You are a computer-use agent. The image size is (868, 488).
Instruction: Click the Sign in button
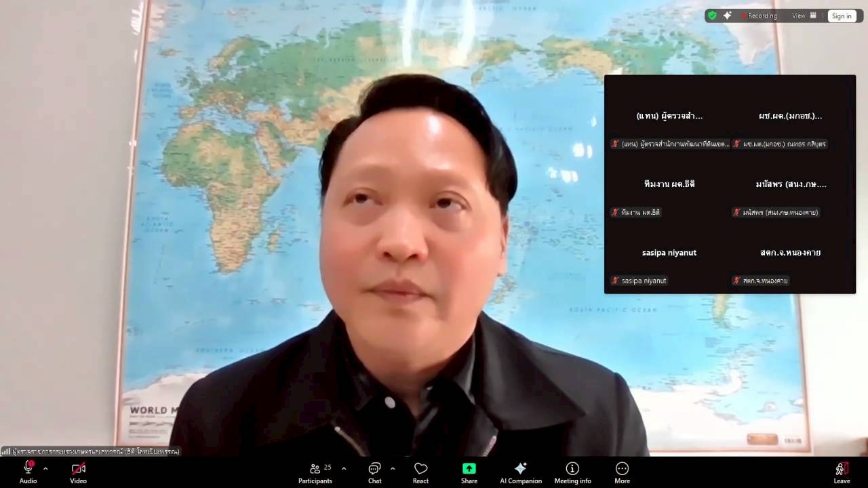(842, 16)
